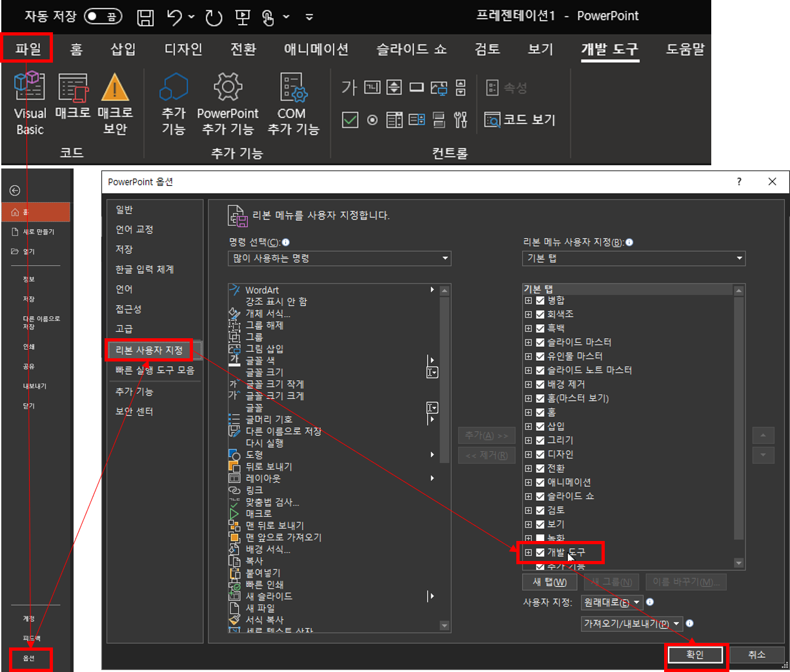Insert a combo box control

417,119
